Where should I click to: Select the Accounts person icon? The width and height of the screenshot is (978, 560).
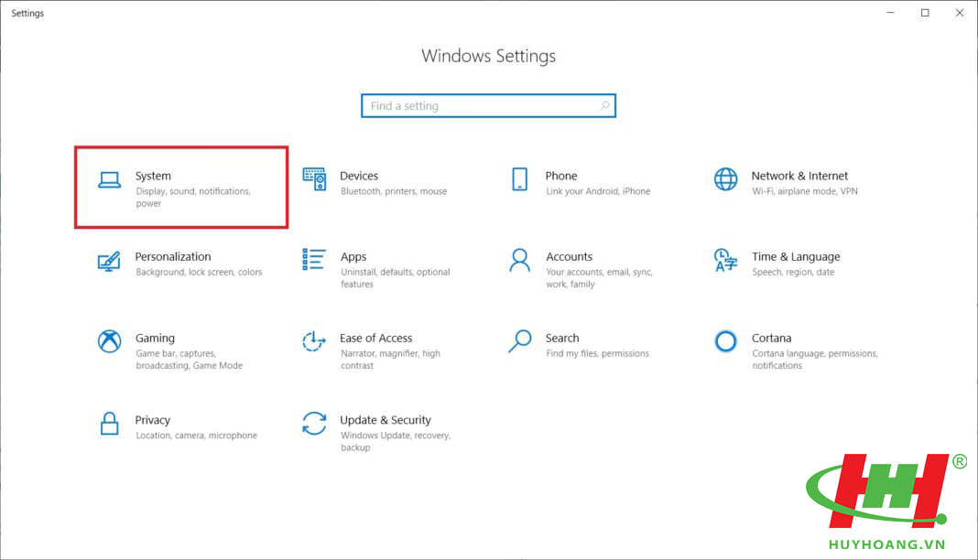coord(519,260)
